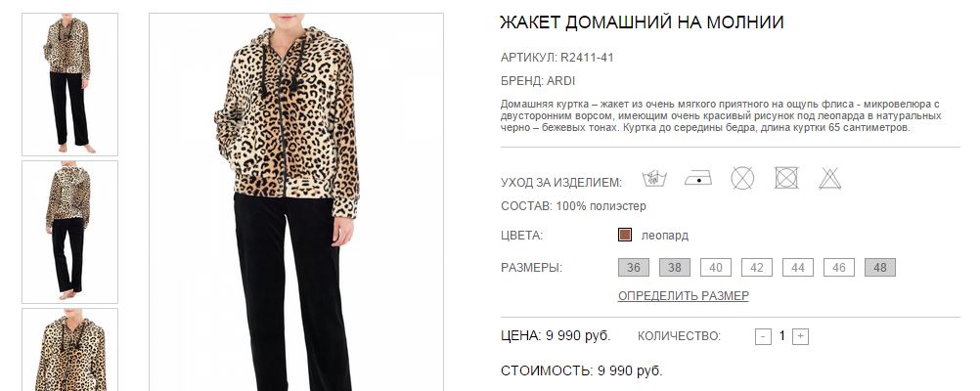
Task: Click the low-heat ironing care icon
Action: point(698,179)
